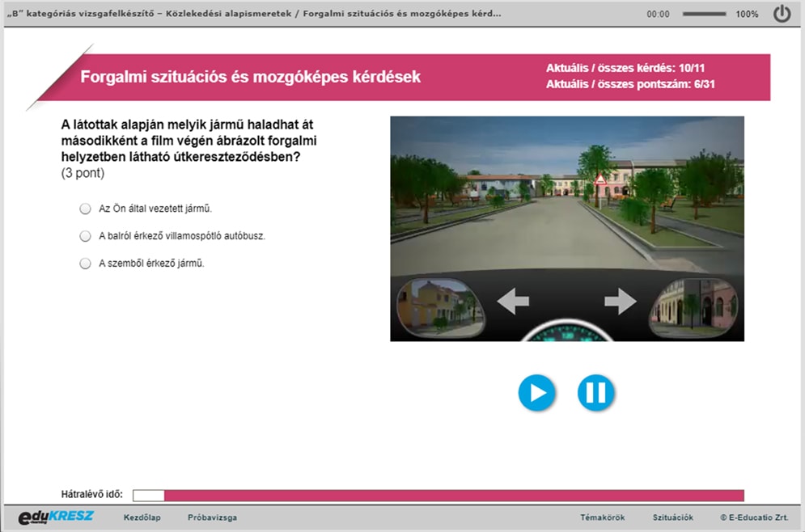Click the right arrow on the dashboard
The image size is (805, 532).
(x=621, y=301)
